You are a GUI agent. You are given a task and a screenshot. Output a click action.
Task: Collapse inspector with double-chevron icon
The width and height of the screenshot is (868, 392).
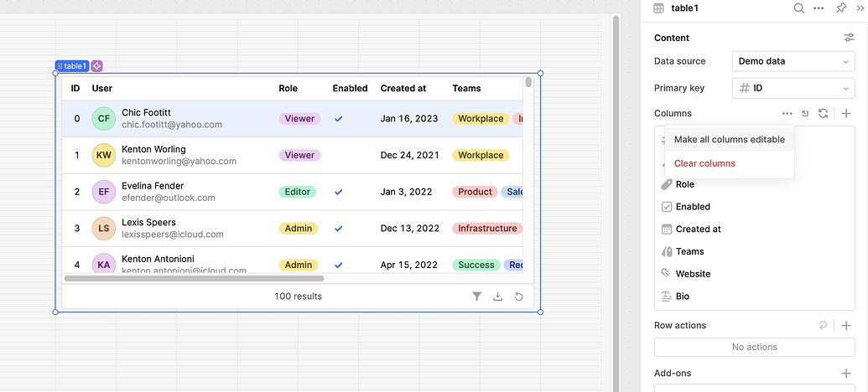pyautogui.click(x=860, y=8)
